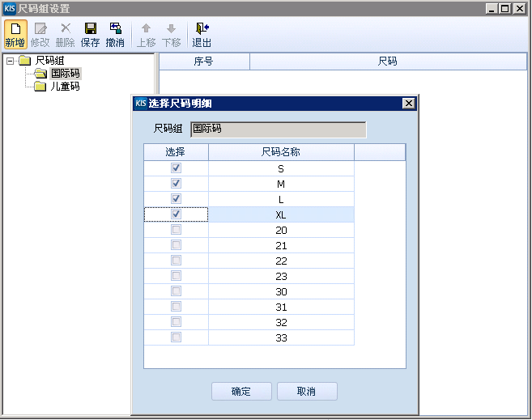The width and height of the screenshot is (532, 420).
Task: Click the 尺码组 text field in dialog
Action: (x=278, y=129)
